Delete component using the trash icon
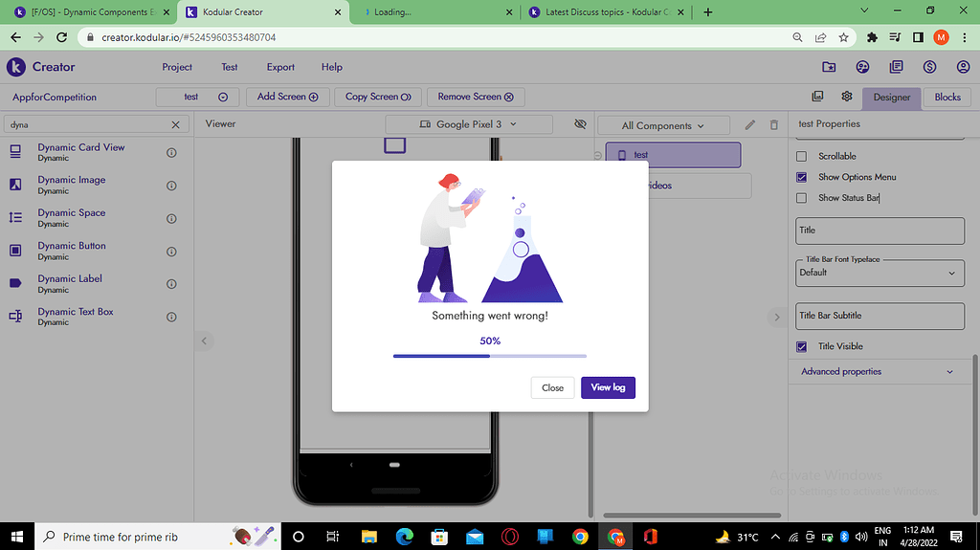Screen dimensions: 980x550 pyautogui.click(x=774, y=125)
